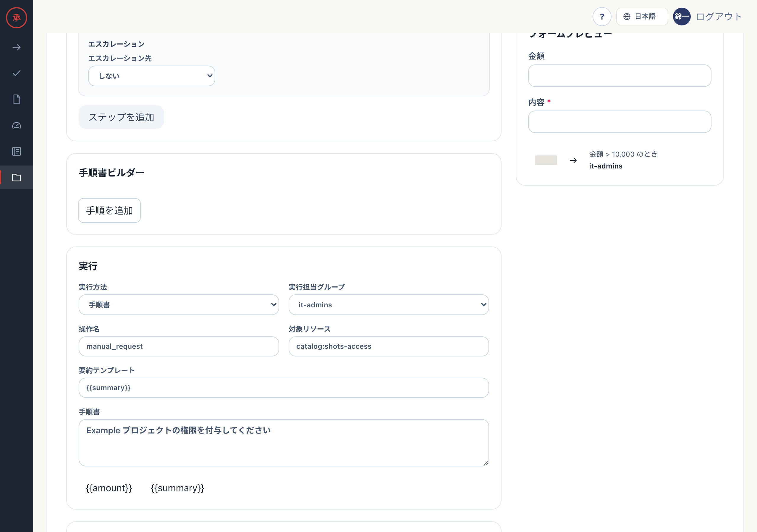Click into the 手順書 textarea
757x532 pixels.
(x=284, y=443)
